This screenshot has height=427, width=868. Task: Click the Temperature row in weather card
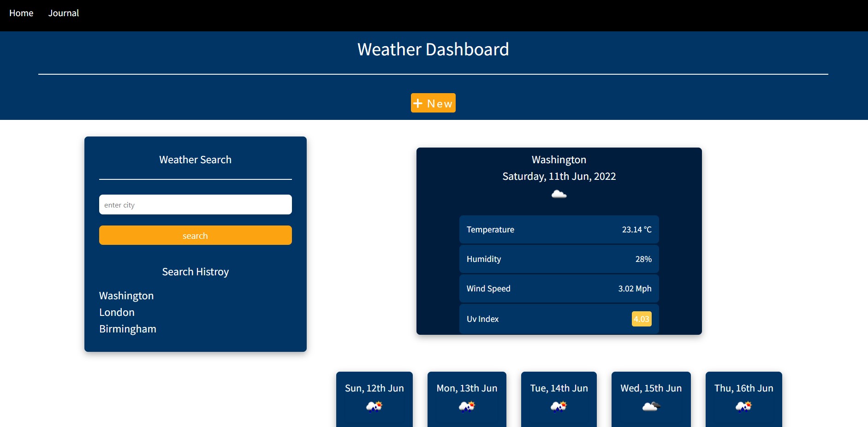tap(559, 230)
